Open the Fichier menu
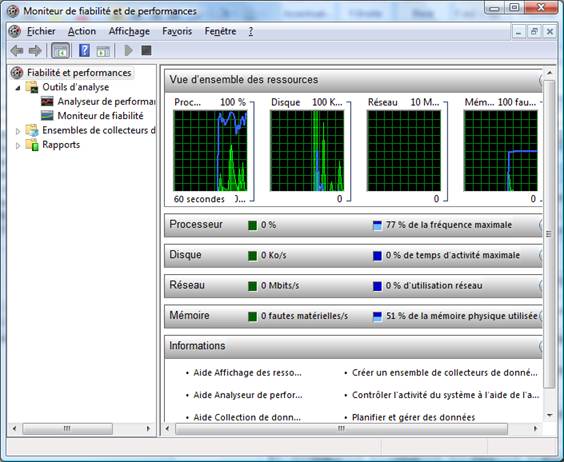564x462 pixels. 41,31
